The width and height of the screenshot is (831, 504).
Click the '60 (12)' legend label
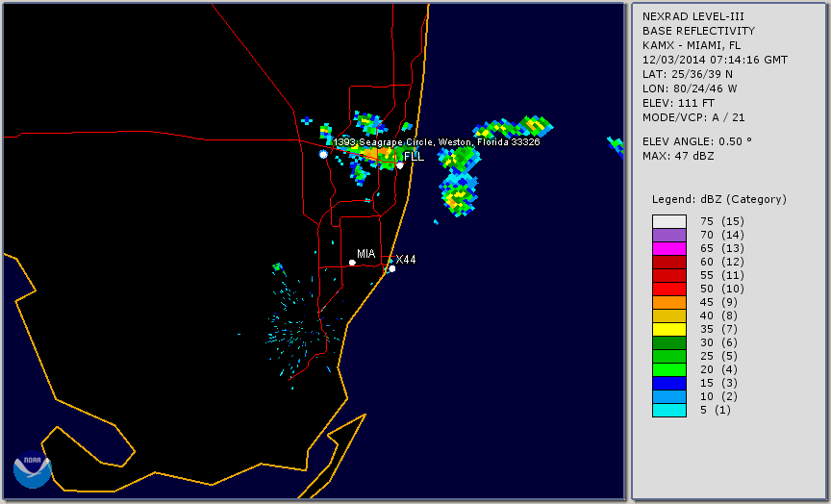pyautogui.click(x=721, y=262)
